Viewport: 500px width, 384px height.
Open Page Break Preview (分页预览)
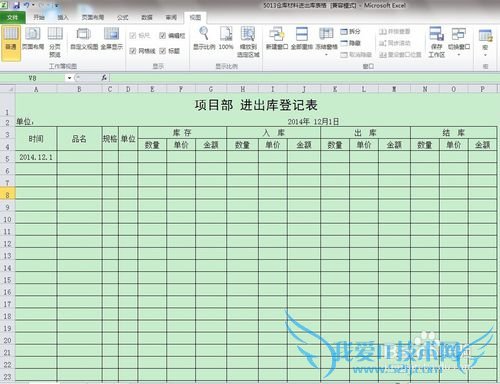(x=55, y=43)
